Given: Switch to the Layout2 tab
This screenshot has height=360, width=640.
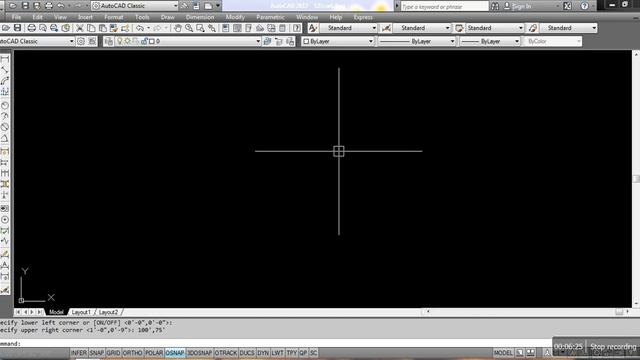Looking at the screenshot, I should click(108, 312).
